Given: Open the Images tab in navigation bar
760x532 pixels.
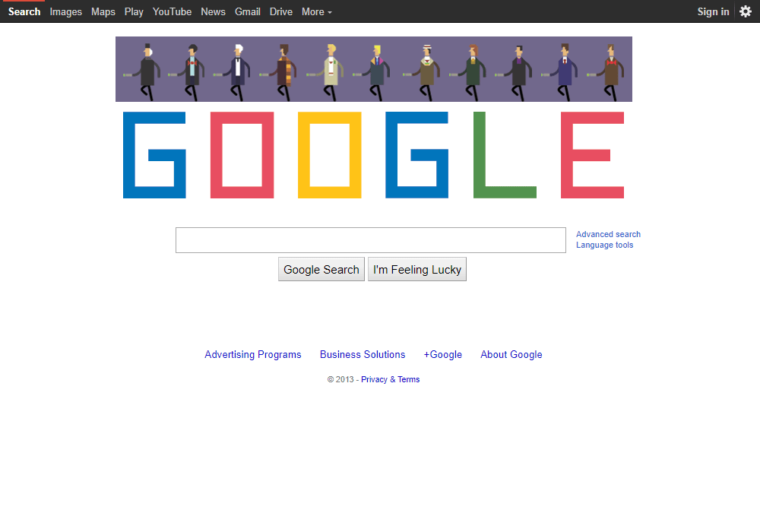Looking at the screenshot, I should tap(66, 11).
